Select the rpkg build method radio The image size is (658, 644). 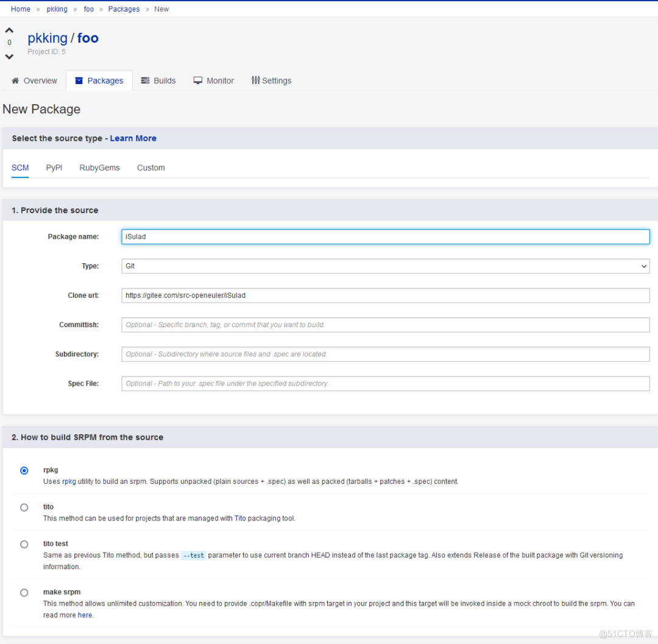[24, 471]
